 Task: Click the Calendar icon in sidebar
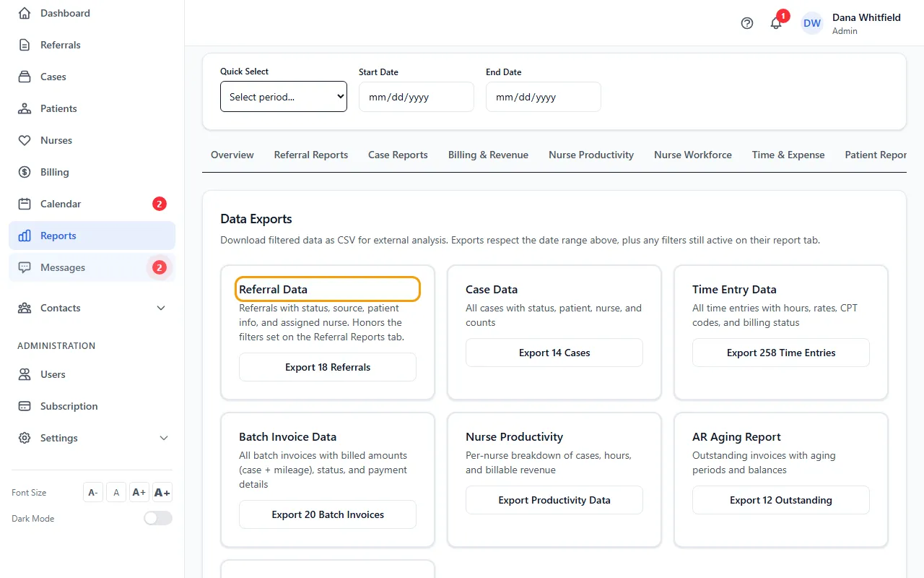pyautogui.click(x=25, y=204)
